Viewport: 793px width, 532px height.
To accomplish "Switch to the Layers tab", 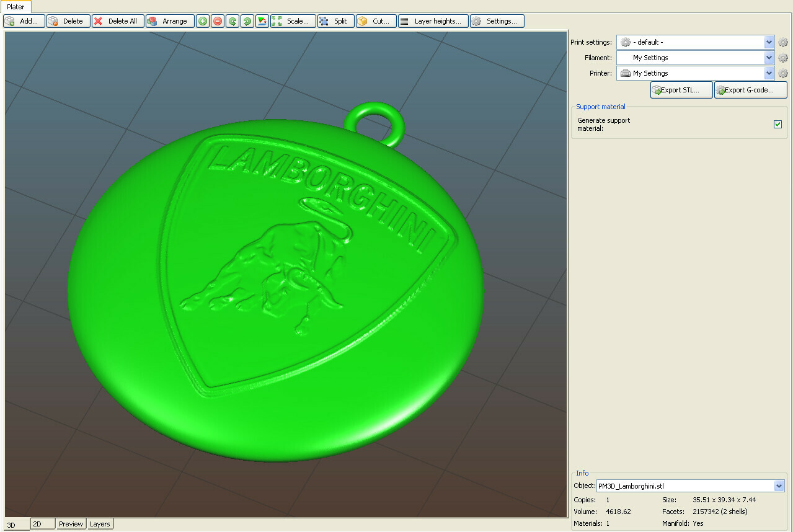I will (100, 524).
